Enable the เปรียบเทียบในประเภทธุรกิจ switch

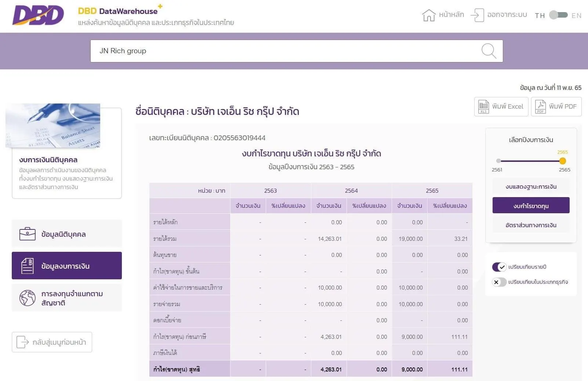point(499,282)
